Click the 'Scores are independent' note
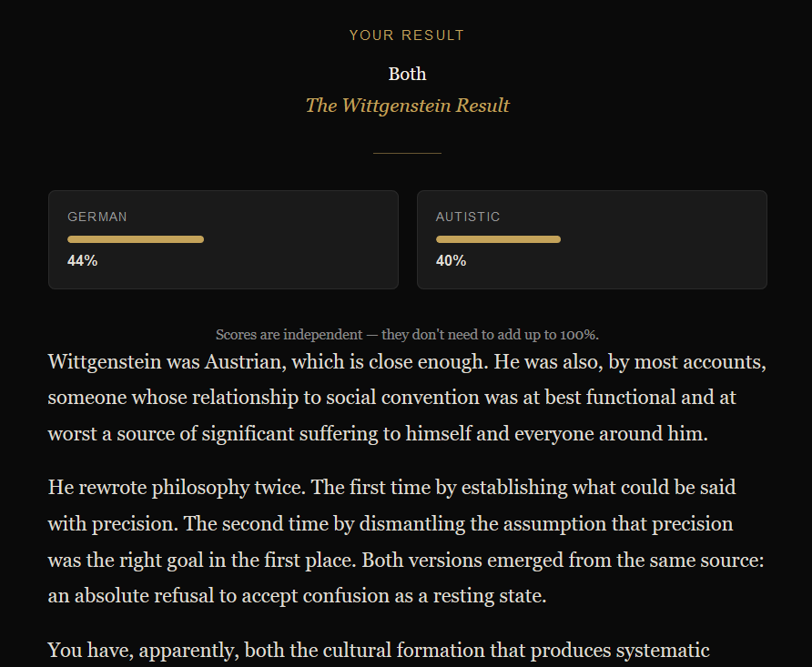This screenshot has width=812, height=667. tap(407, 334)
